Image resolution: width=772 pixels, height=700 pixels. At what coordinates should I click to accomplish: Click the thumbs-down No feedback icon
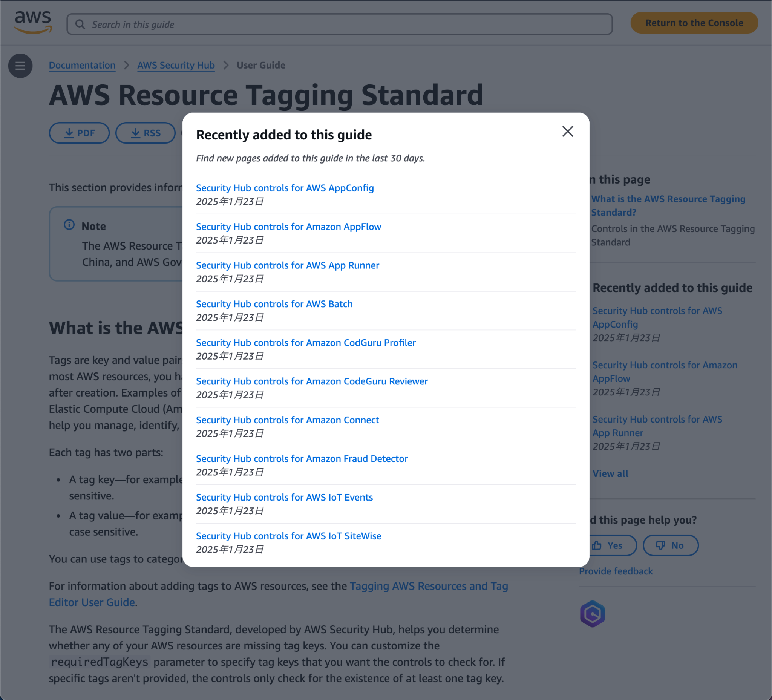tap(660, 545)
